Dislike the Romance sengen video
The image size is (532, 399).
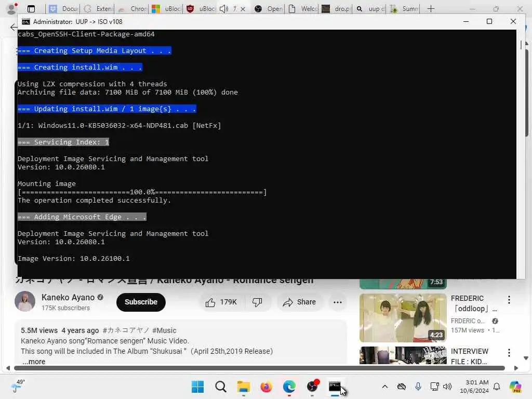(x=257, y=302)
